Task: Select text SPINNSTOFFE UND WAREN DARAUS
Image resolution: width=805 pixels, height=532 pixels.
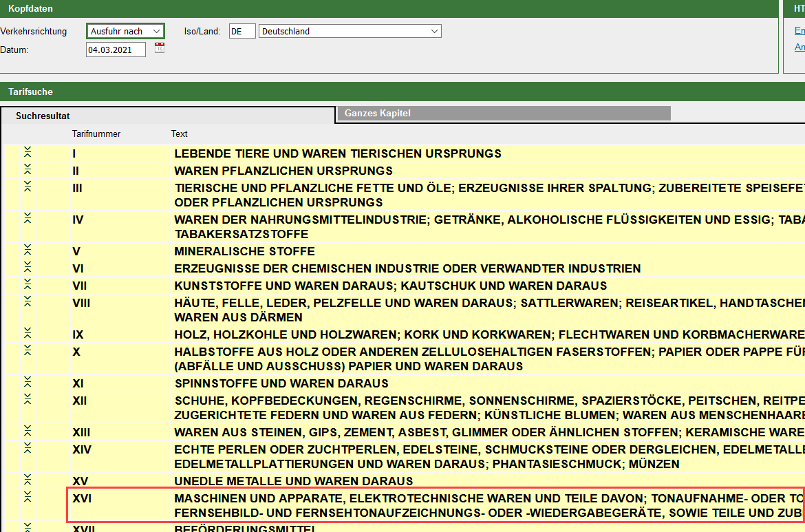Action: coord(281,383)
